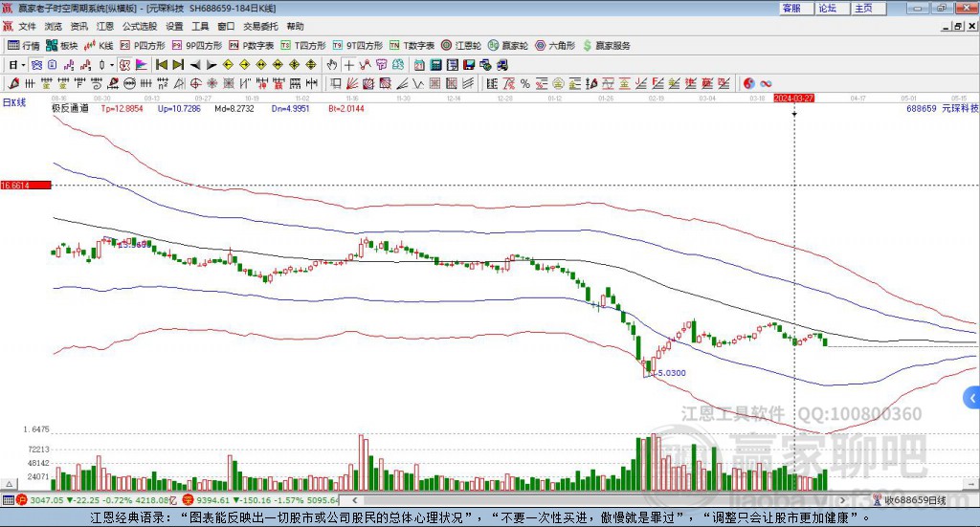Open the 9P四方形 tool
This screenshot has height=527, width=980.
click(x=197, y=46)
